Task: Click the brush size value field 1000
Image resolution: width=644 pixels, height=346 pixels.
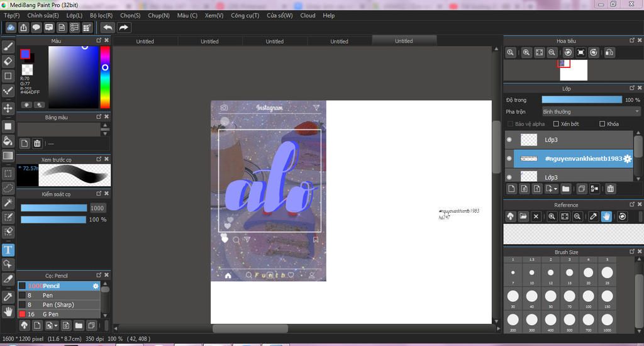Action: (97, 208)
